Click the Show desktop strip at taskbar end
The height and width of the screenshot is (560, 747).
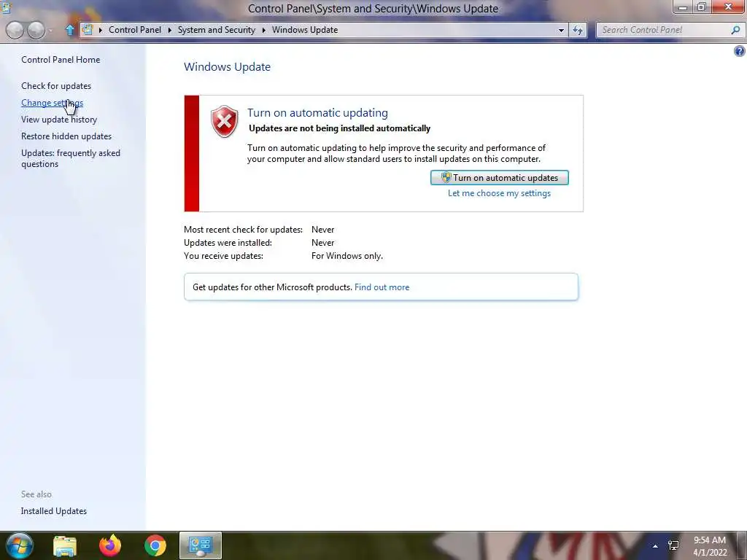tap(742, 545)
